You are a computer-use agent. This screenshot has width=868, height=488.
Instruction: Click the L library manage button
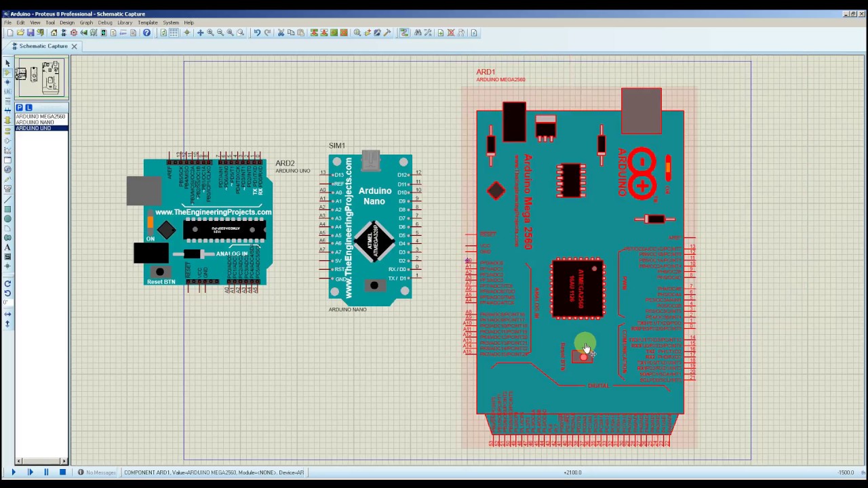point(28,107)
